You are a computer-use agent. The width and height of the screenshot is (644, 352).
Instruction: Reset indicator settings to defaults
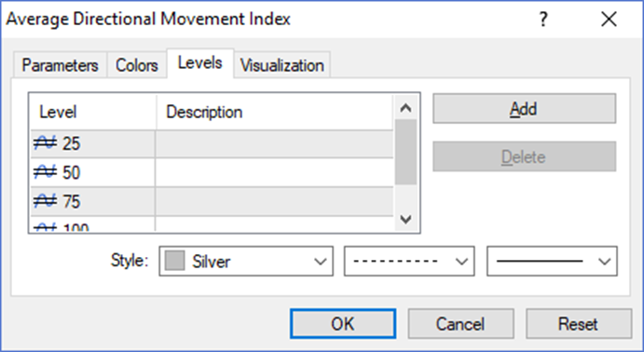(578, 324)
